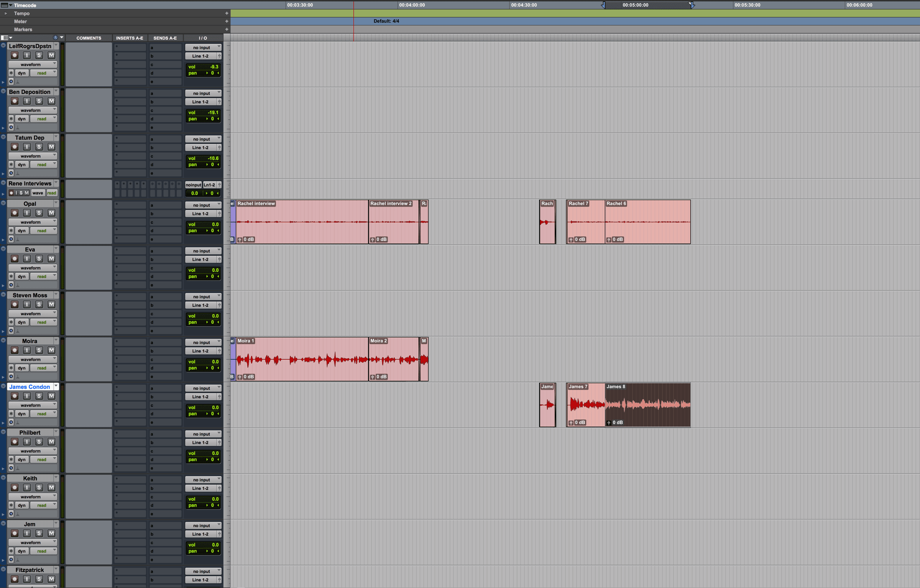The image size is (920, 588).
Task: Mute the Opal track
Action: pos(51,213)
